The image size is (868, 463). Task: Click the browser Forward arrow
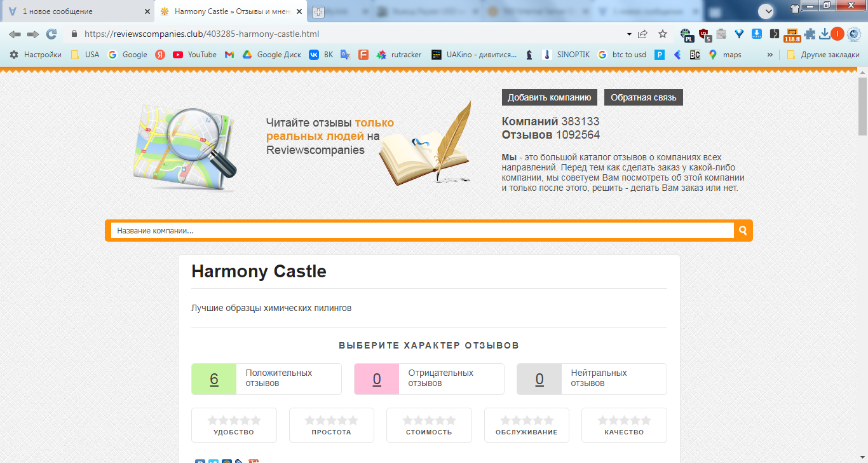pos(33,34)
